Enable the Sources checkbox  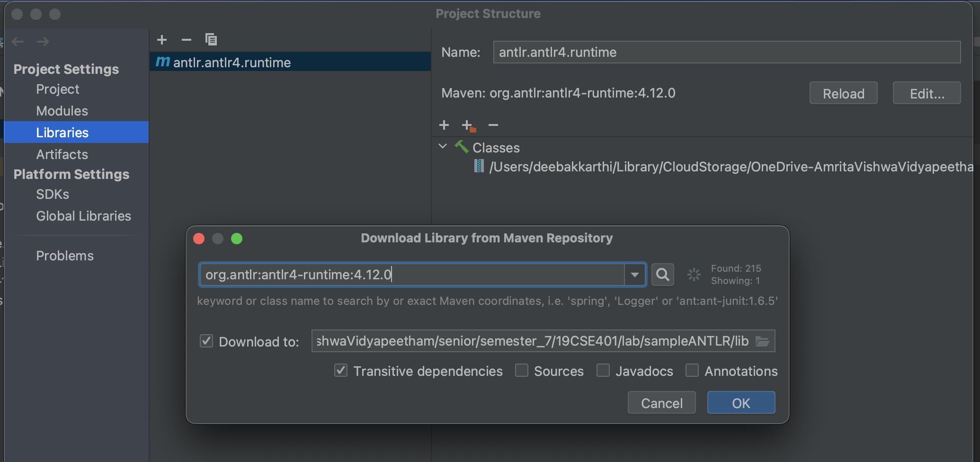click(522, 371)
